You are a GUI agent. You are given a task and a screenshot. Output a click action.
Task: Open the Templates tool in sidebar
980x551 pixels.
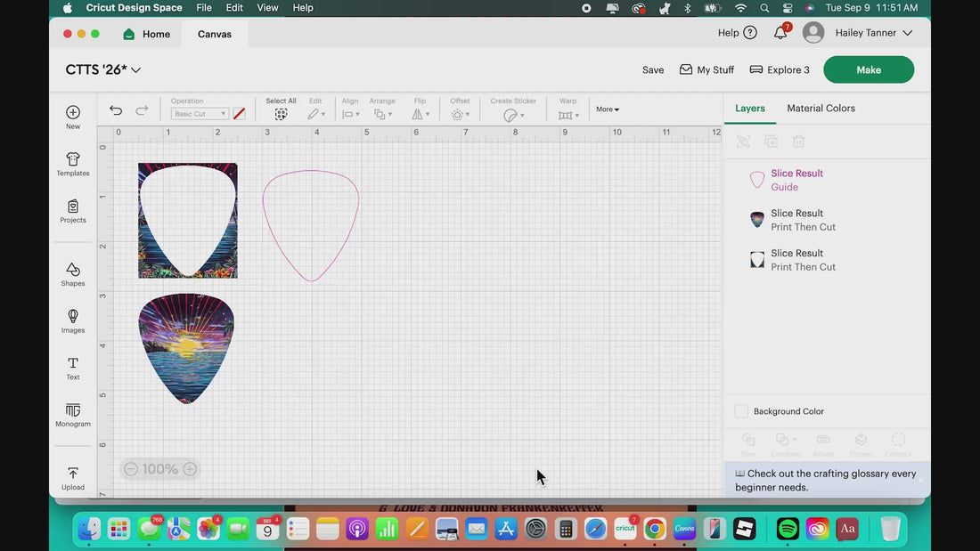73,163
